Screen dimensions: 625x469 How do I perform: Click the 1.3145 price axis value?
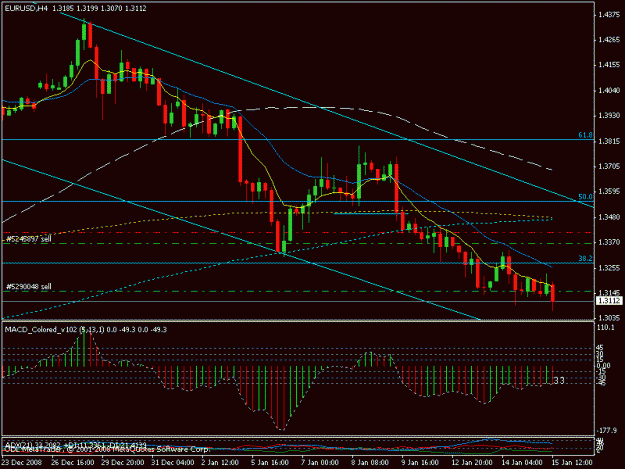tap(609, 293)
